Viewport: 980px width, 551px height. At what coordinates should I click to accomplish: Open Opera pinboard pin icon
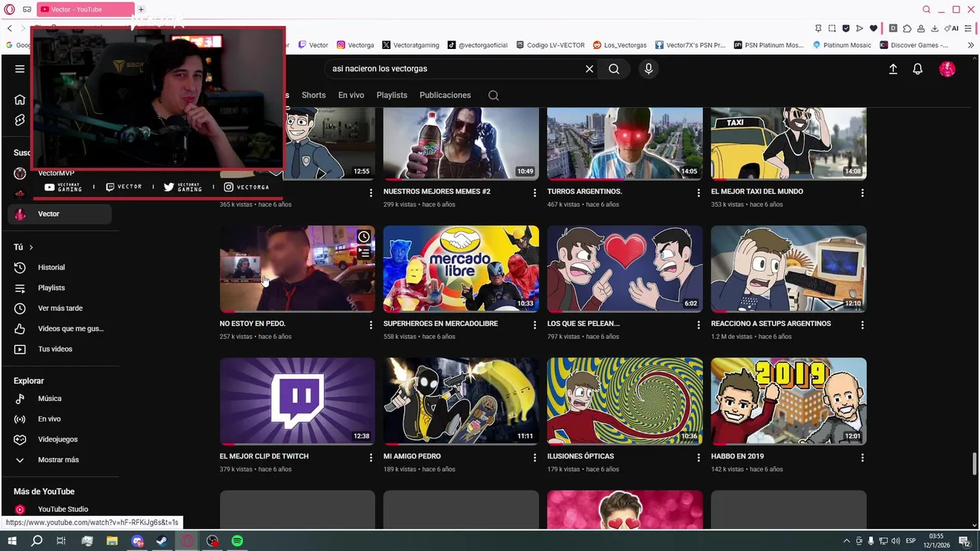[818, 28]
